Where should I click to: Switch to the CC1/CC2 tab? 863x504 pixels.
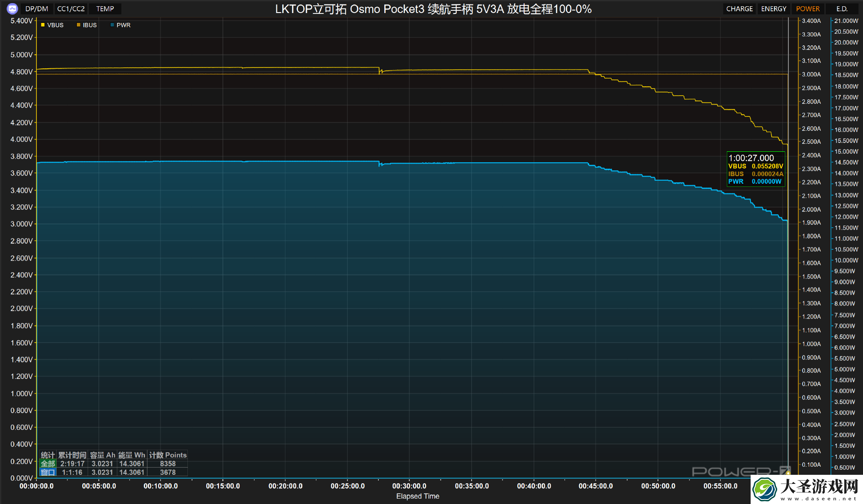71,9
